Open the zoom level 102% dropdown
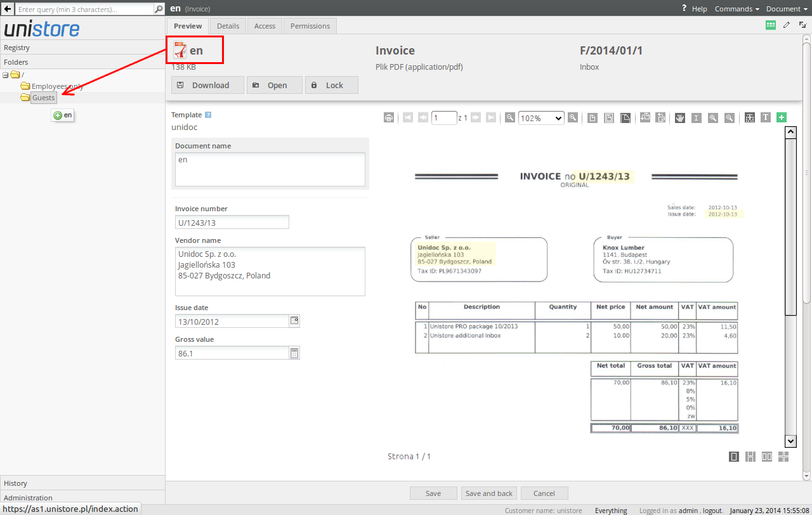The image size is (812, 515). pos(541,118)
